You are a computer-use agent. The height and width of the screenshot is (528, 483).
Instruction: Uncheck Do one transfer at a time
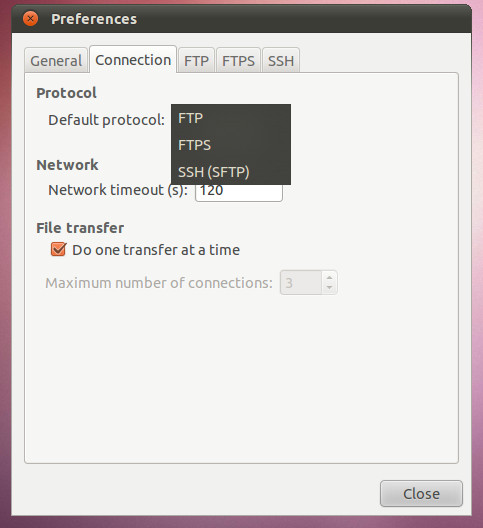(x=58, y=250)
